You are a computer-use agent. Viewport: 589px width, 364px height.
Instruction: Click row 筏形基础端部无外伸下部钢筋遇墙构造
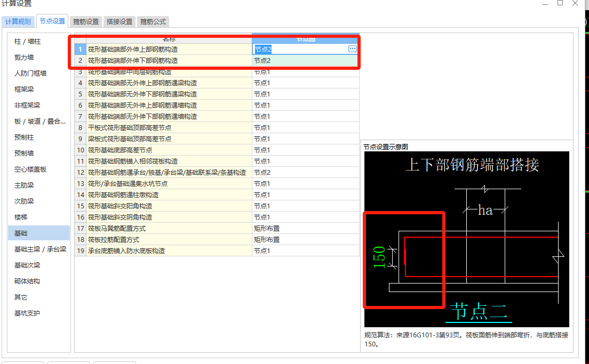tap(169, 117)
